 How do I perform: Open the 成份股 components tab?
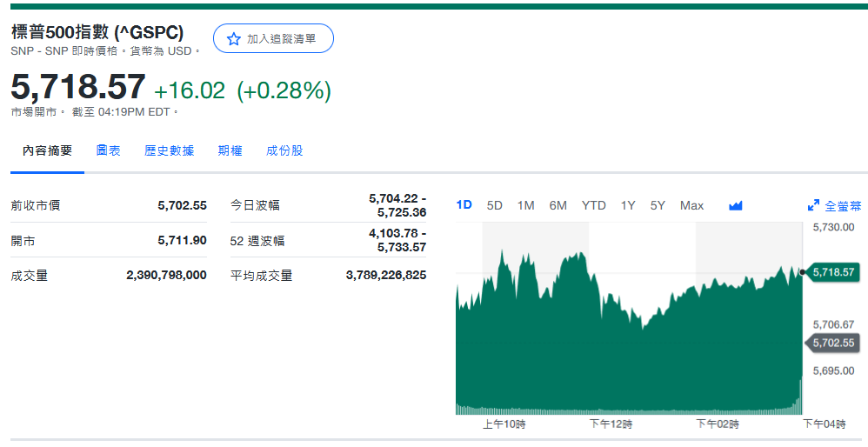(285, 150)
